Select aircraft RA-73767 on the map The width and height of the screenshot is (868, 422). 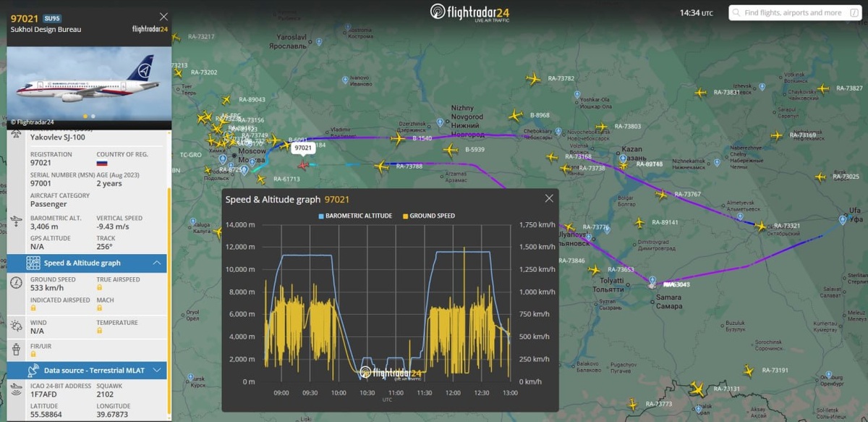[661, 194]
